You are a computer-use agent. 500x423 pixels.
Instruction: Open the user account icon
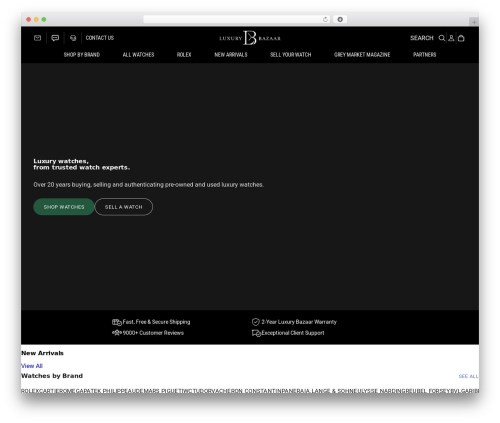451,38
